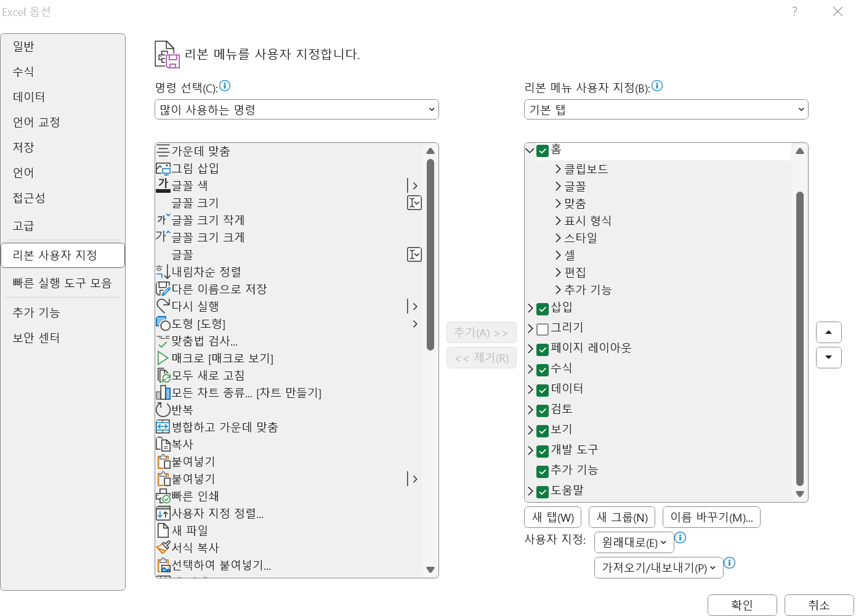Open the 가져오기/내보내기(P) dropdown
The height and width of the screenshot is (616, 856).
pyautogui.click(x=658, y=567)
